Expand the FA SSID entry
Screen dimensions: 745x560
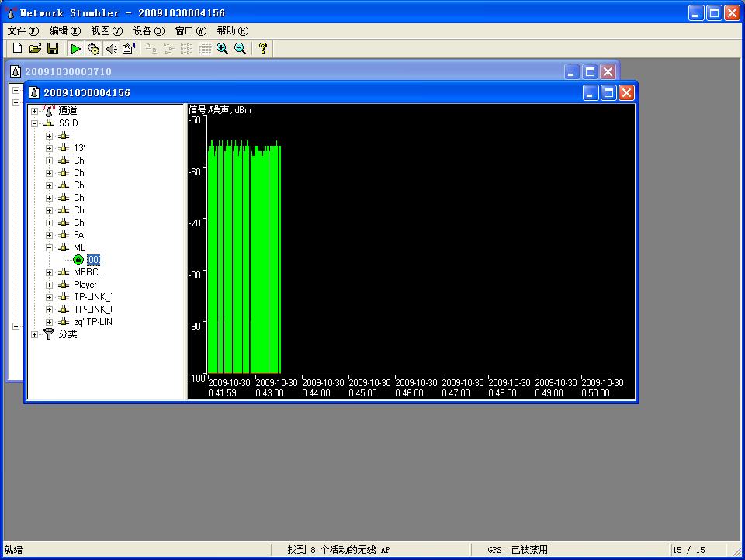49,235
